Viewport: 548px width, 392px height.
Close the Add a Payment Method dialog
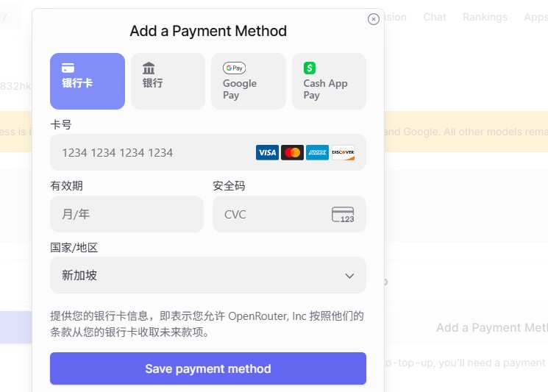(374, 19)
